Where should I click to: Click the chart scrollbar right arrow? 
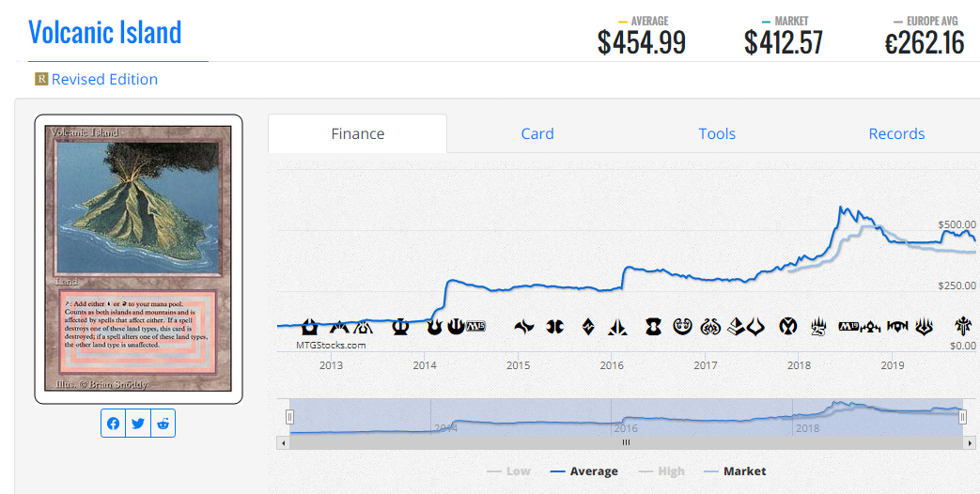click(970, 442)
